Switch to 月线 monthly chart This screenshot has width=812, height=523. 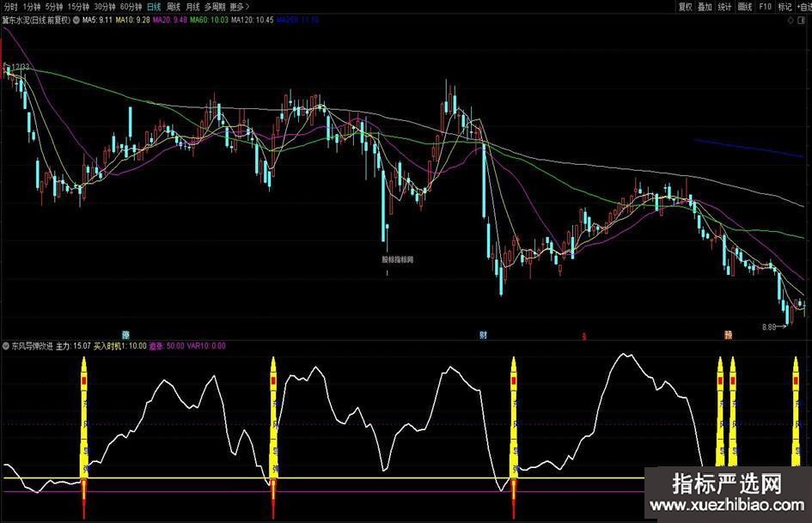pyautogui.click(x=192, y=7)
